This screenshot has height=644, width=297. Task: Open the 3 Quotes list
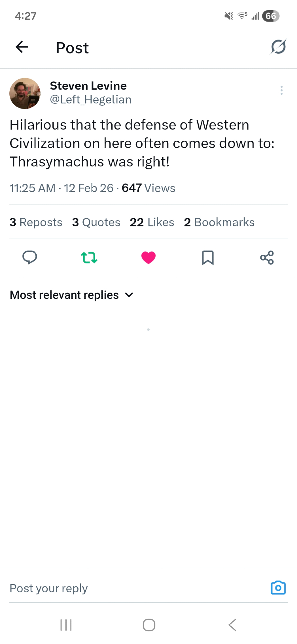tap(96, 222)
